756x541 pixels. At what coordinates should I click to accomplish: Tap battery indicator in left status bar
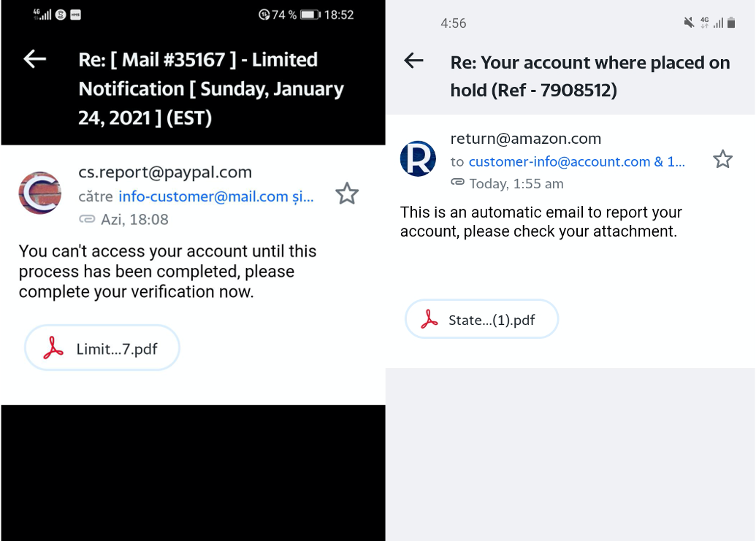click(x=310, y=15)
